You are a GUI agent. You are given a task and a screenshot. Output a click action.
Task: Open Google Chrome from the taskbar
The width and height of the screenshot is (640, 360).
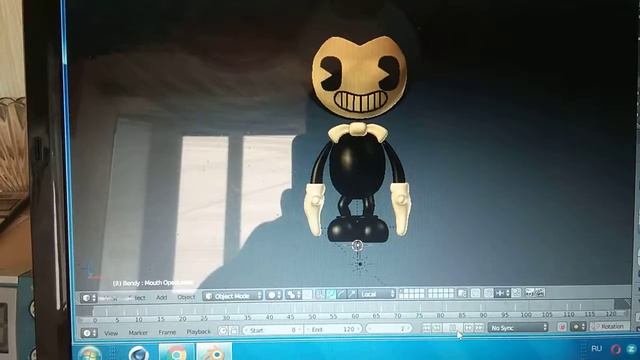176,353
